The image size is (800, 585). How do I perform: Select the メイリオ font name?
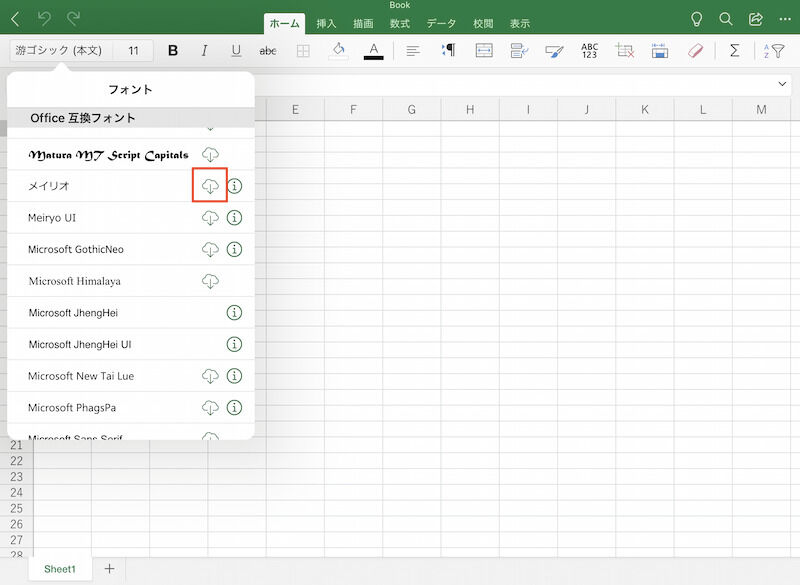pyautogui.click(x=48, y=186)
